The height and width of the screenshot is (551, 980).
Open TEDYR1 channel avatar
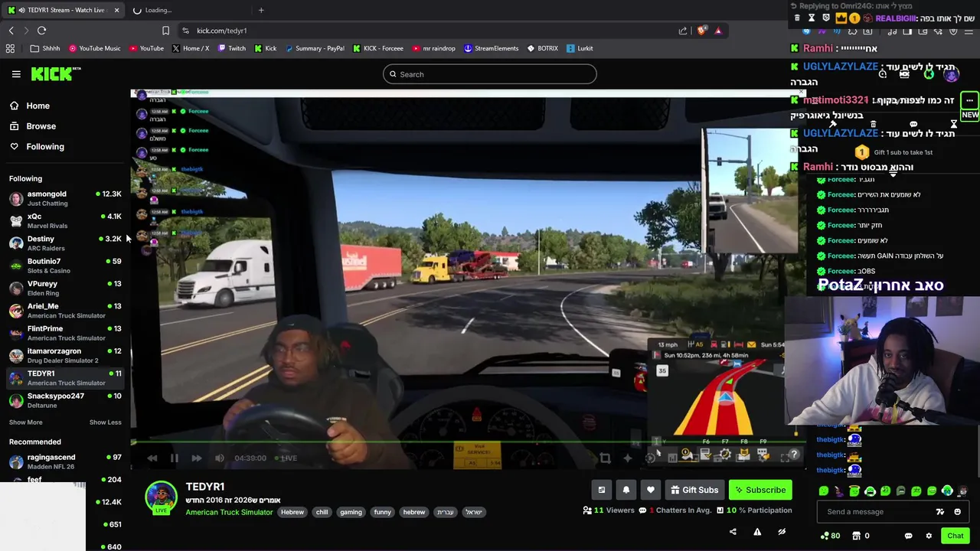161,496
